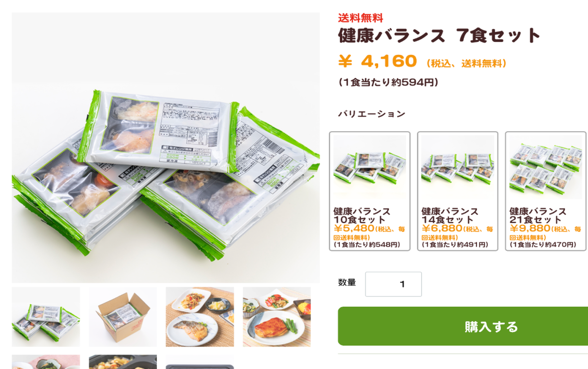588x369 pixels.
Task: Click the ¥9,880 price on the 21食セット
Action: [x=530, y=228]
